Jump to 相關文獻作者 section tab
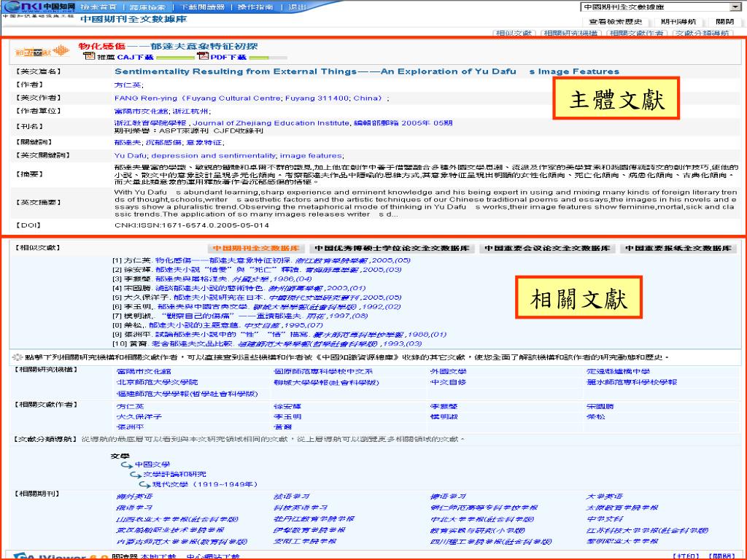747x560 pixels. pos(636,34)
